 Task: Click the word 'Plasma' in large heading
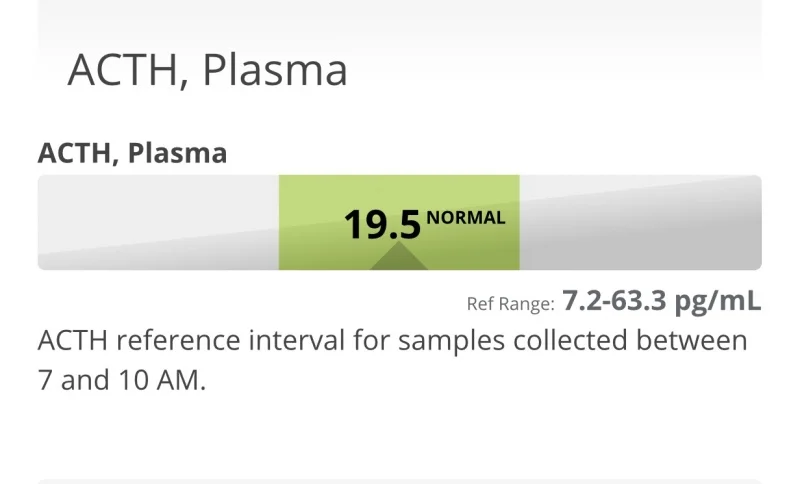click(x=276, y=70)
